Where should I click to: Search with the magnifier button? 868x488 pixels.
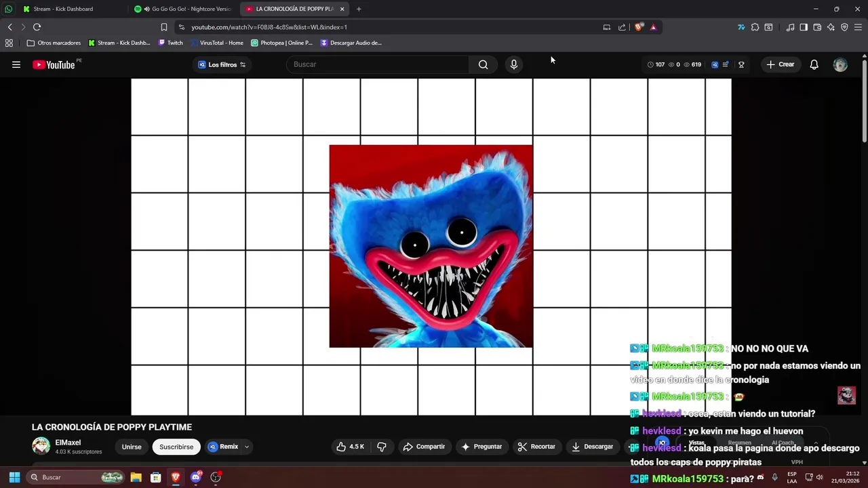[x=483, y=64]
